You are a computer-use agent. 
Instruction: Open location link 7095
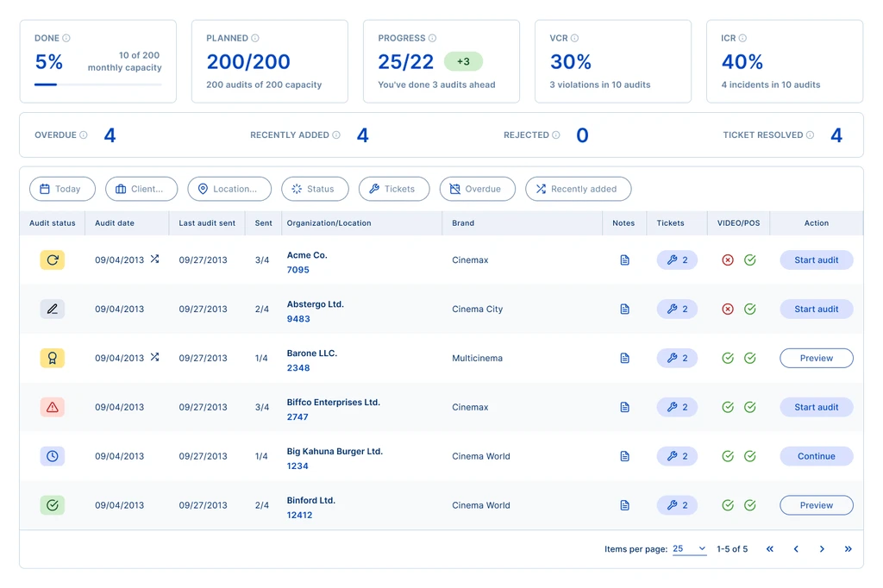[297, 270]
